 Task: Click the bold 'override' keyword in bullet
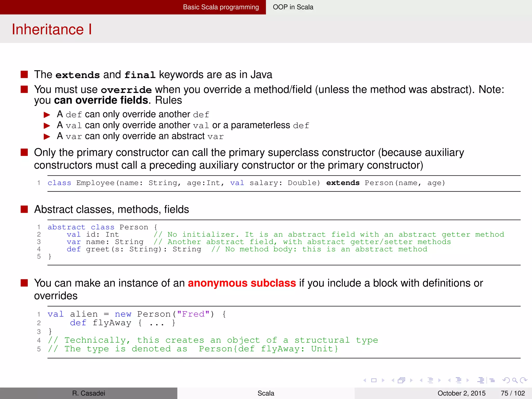pyautogui.click(x=126, y=90)
